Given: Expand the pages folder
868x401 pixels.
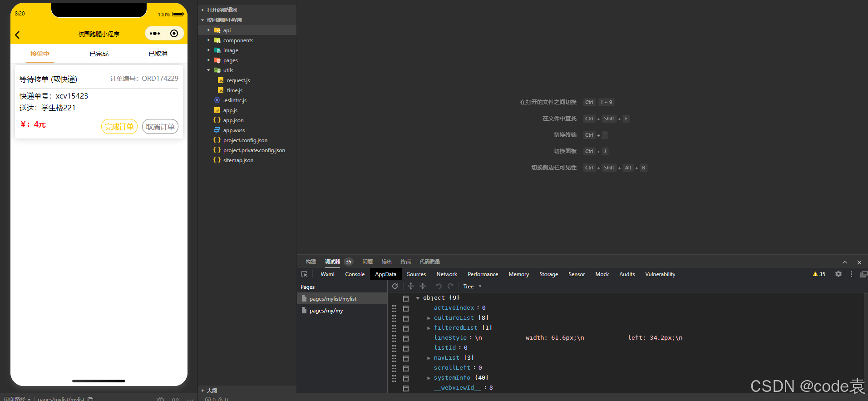Looking at the screenshot, I should [x=209, y=60].
